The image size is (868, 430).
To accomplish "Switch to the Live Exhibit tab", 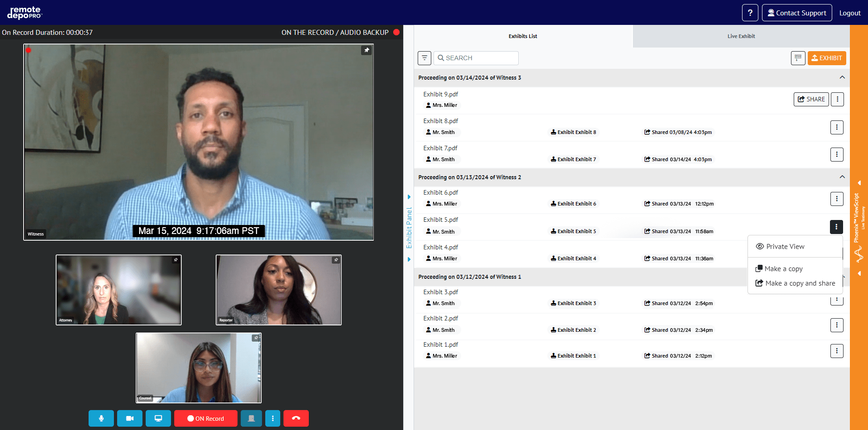I will pyautogui.click(x=741, y=36).
